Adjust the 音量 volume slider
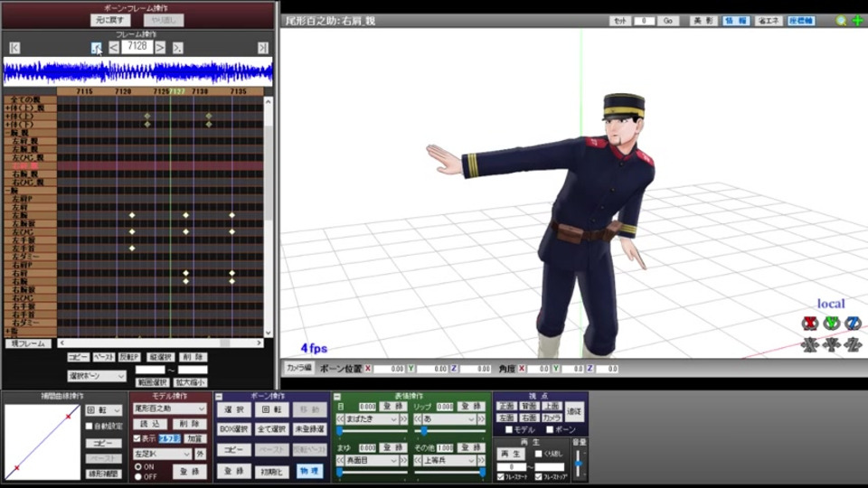 pos(579,464)
